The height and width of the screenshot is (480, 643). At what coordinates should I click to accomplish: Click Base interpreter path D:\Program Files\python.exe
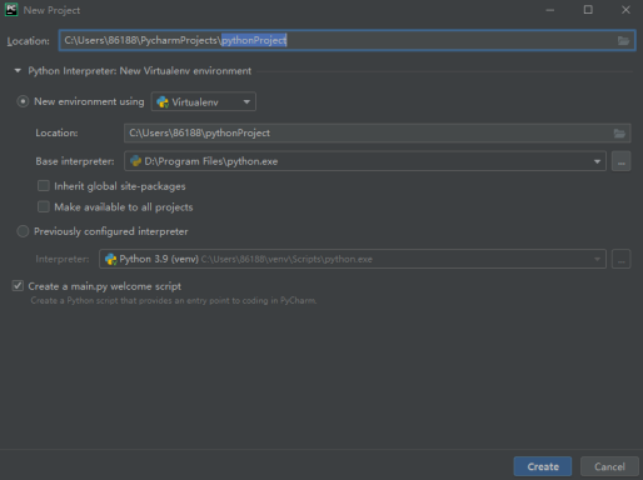[211, 162]
